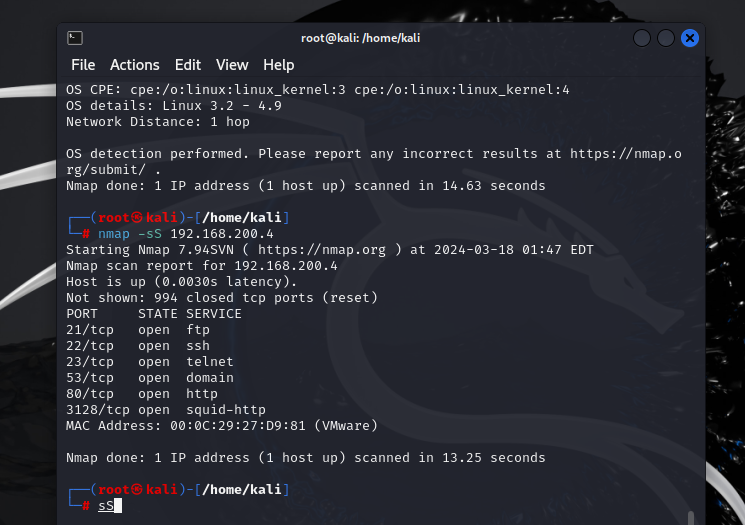Click the terminal icon in title bar

(75, 38)
